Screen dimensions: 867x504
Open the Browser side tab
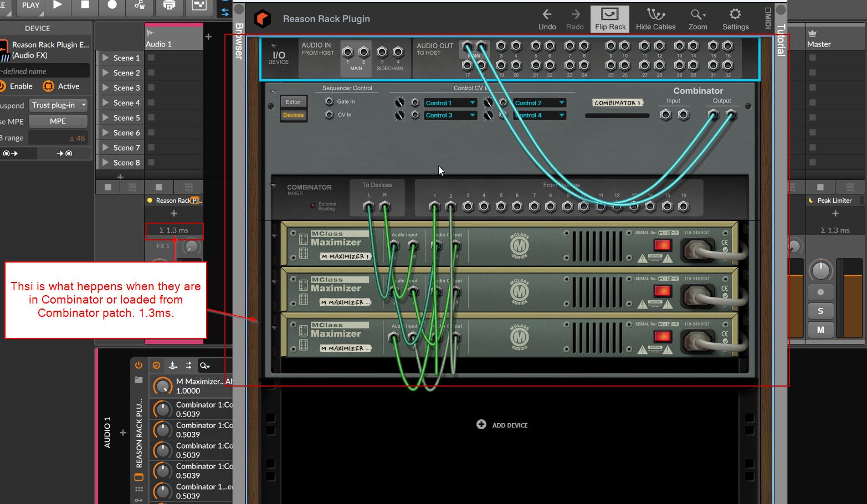tap(239, 41)
